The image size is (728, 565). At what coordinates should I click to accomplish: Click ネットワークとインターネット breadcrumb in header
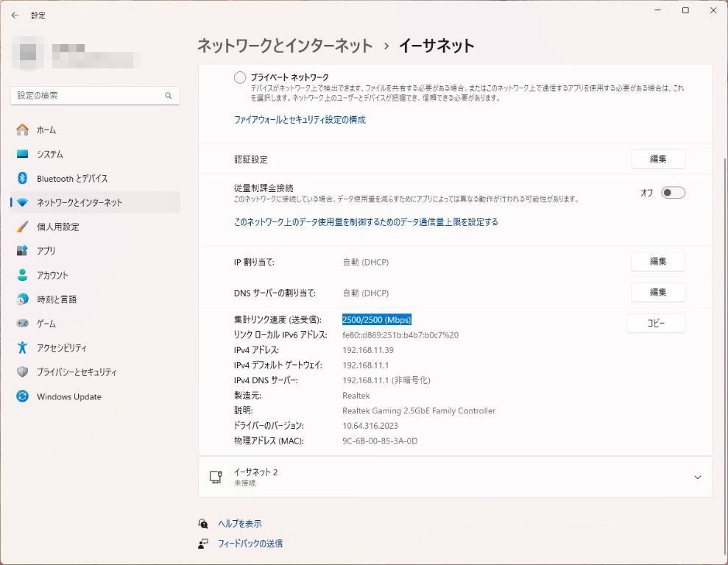(285, 46)
